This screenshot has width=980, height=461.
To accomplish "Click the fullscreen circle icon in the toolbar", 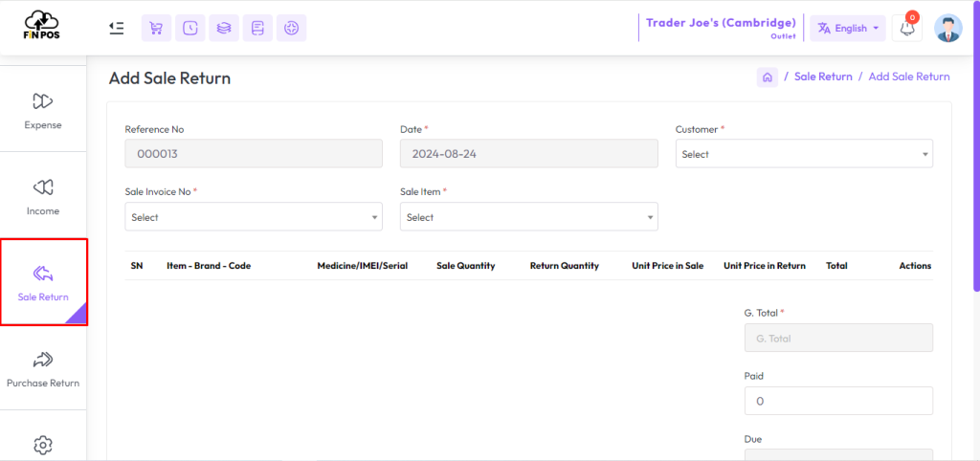I will point(291,28).
